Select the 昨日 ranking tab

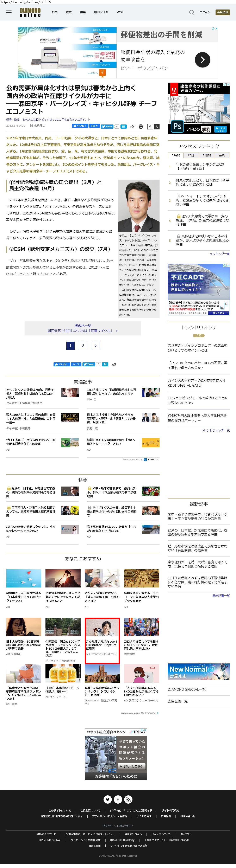pos(191,155)
